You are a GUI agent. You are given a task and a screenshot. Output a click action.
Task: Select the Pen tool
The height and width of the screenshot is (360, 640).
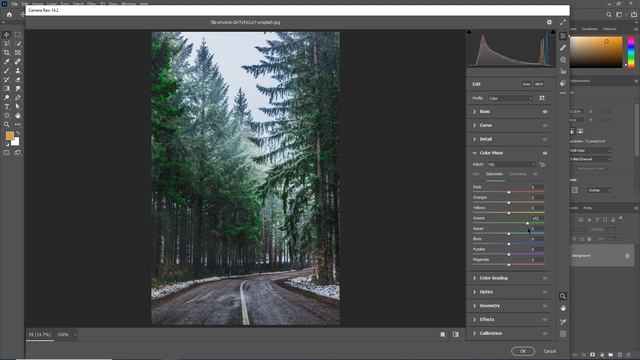click(x=18, y=98)
